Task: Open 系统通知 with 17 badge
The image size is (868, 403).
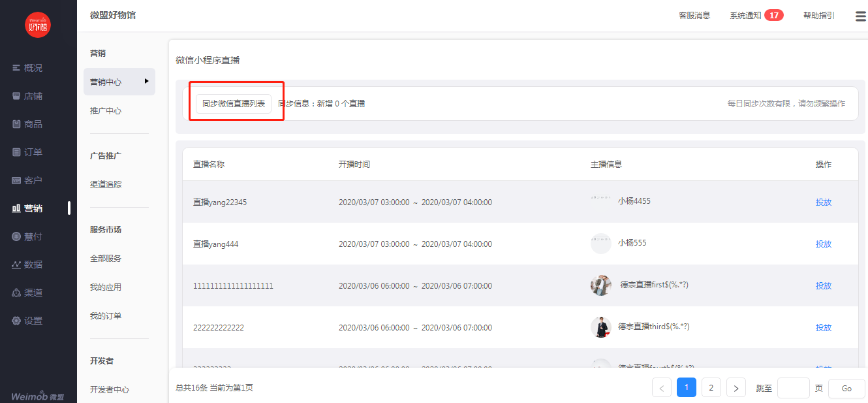Action: pyautogui.click(x=756, y=16)
